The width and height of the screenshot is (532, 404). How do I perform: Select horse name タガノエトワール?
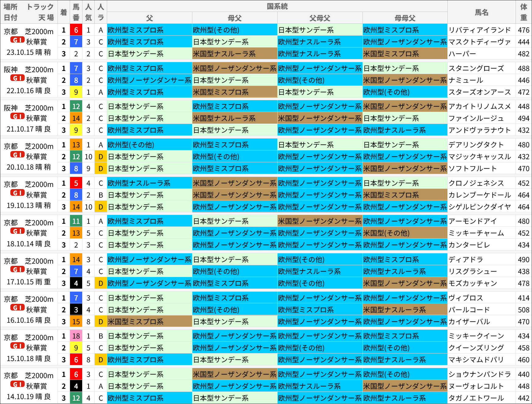pyautogui.click(x=476, y=398)
